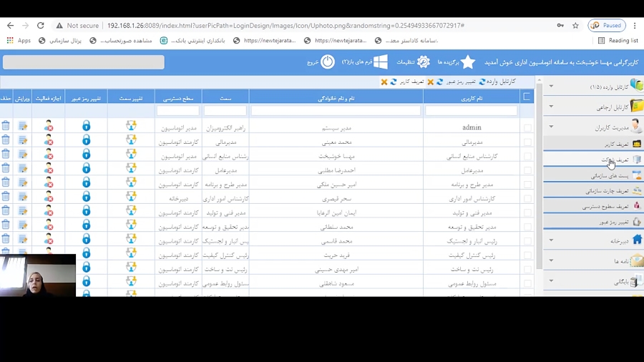Click change-position icon in admin row
Image resolution: width=644 pixels, height=362 pixels.
pos(131,127)
